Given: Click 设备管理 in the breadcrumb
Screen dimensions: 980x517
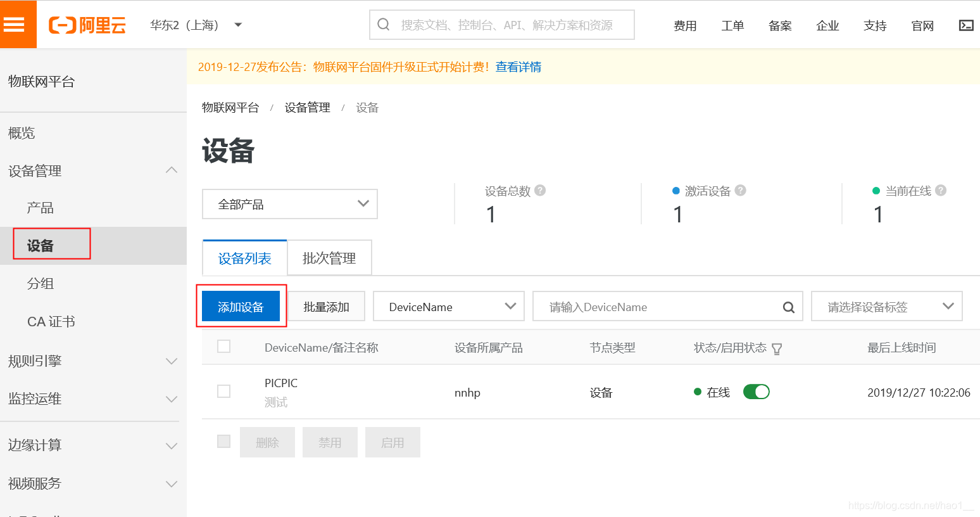Looking at the screenshot, I should 308,108.
